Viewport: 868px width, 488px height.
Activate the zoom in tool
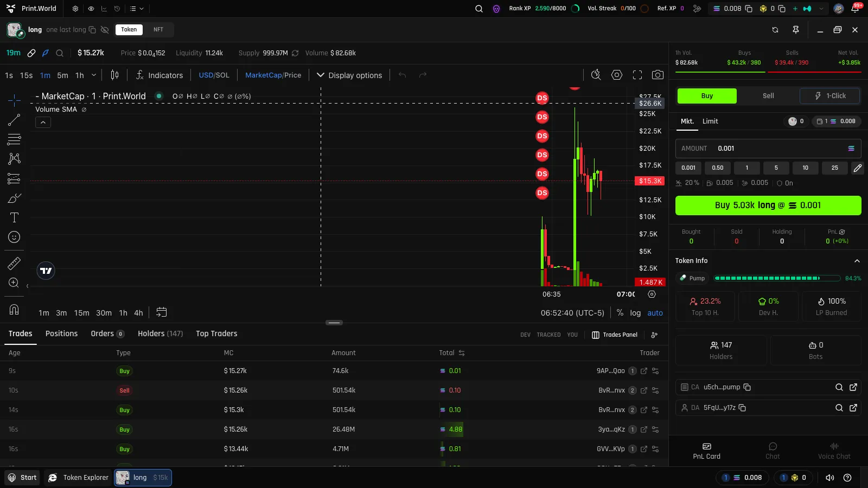tap(14, 282)
